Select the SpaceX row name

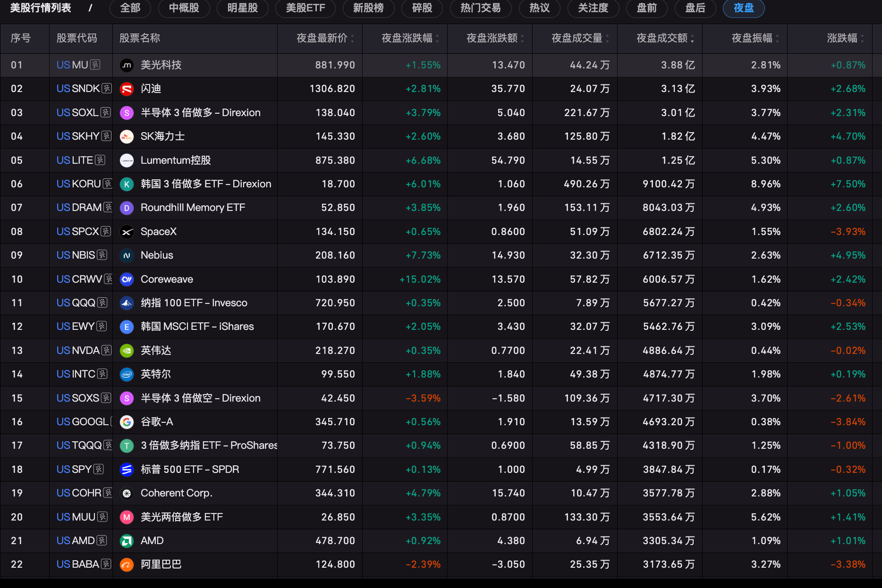(x=159, y=232)
